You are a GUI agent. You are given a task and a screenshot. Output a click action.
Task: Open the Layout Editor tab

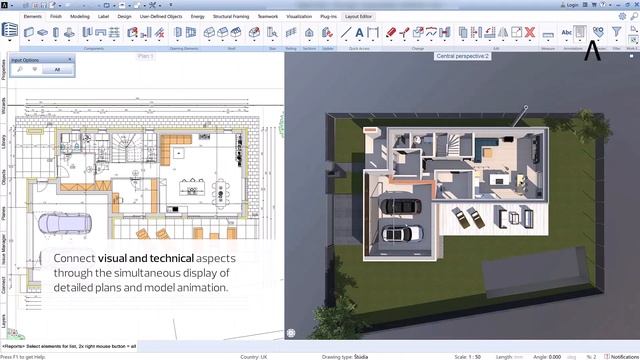[x=358, y=16]
